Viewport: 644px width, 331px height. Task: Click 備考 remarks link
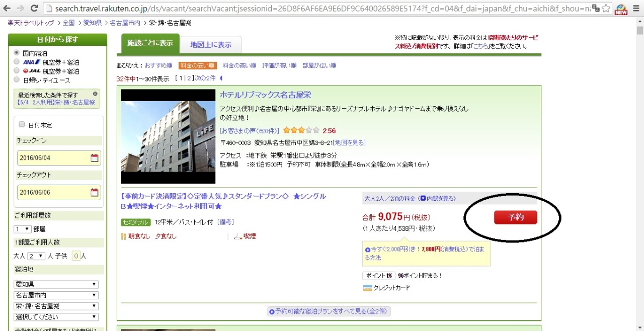pyautogui.click(x=225, y=222)
